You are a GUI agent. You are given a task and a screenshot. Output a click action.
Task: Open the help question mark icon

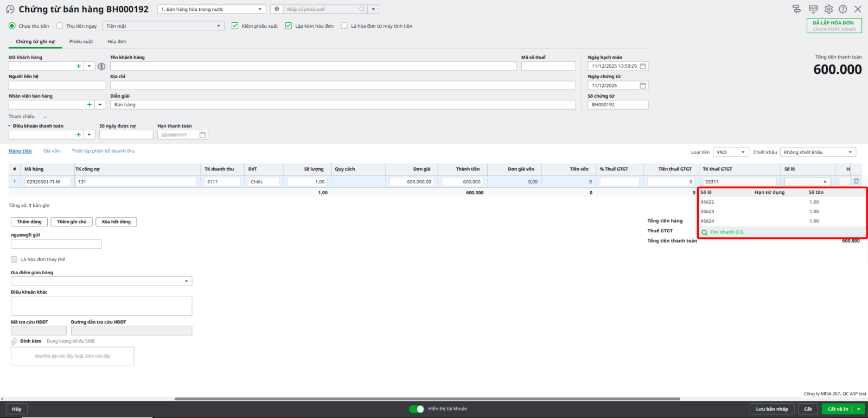[x=843, y=9]
